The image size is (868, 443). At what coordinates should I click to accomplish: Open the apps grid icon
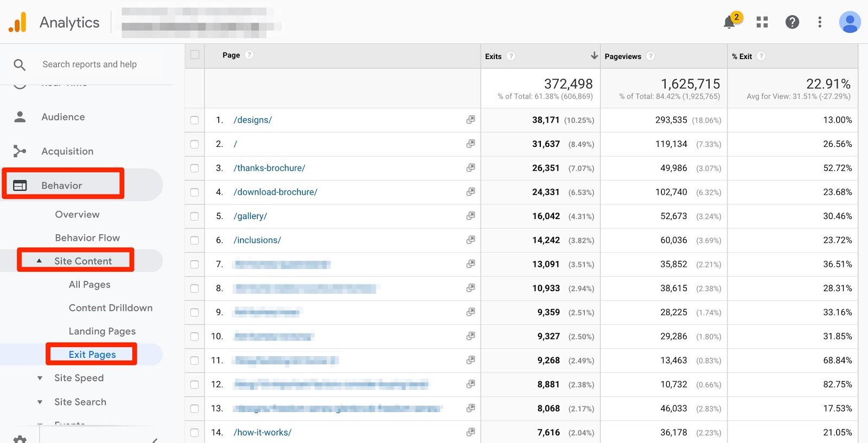(762, 22)
